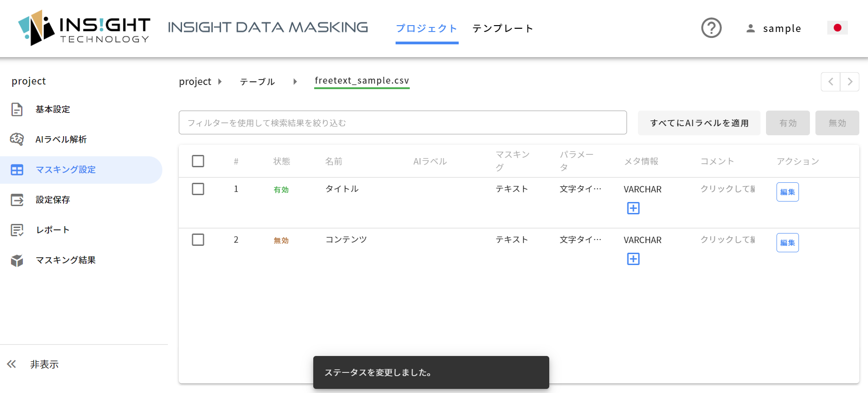Click the filter search input field

pyautogui.click(x=403, y=122)
